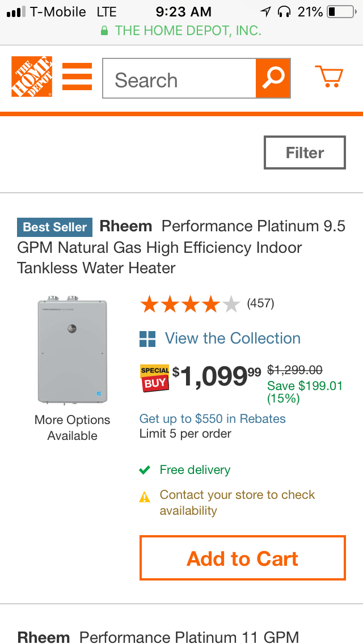This screenshot has height=644, width=363.
Task: Click the orange search magnifier button
Action: 273,78
